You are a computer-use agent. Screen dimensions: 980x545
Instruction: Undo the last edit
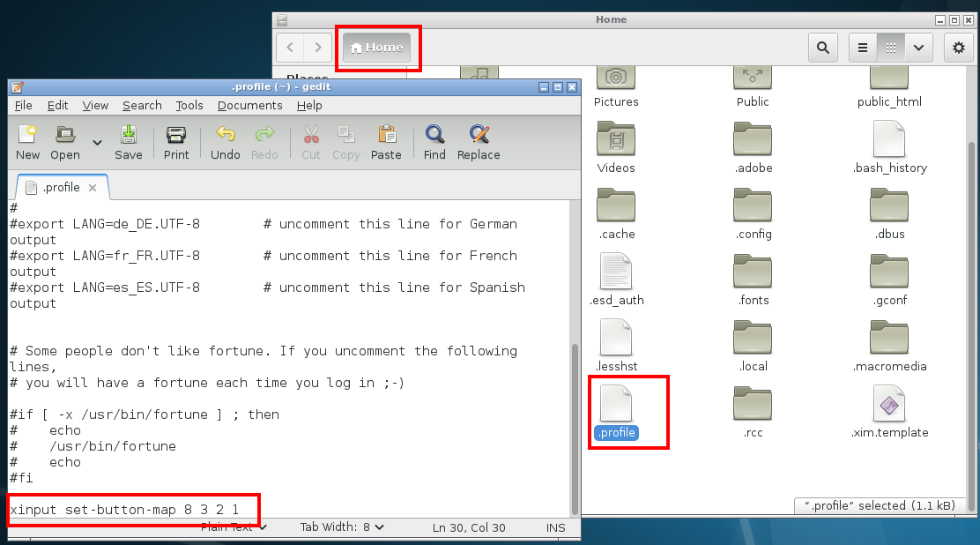225,142
